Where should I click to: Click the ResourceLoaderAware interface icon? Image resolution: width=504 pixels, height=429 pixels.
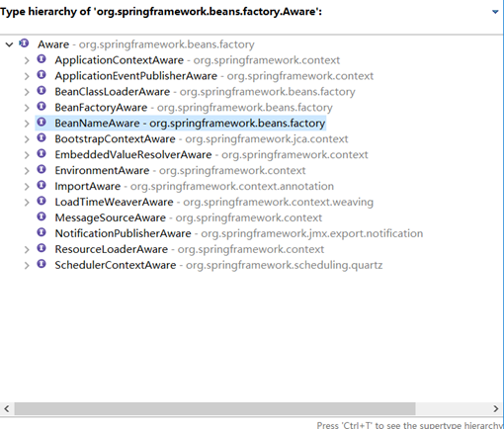click(x=42, y=248)
